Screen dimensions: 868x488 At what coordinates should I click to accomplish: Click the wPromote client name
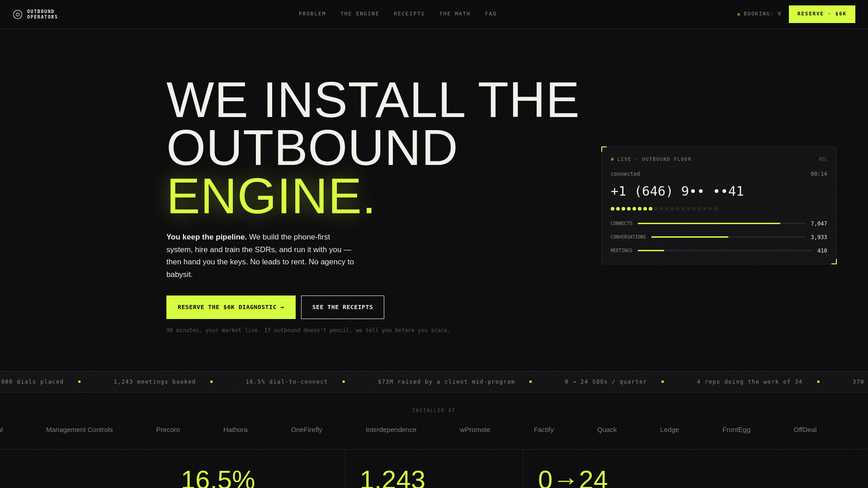[x=475, y=430]
